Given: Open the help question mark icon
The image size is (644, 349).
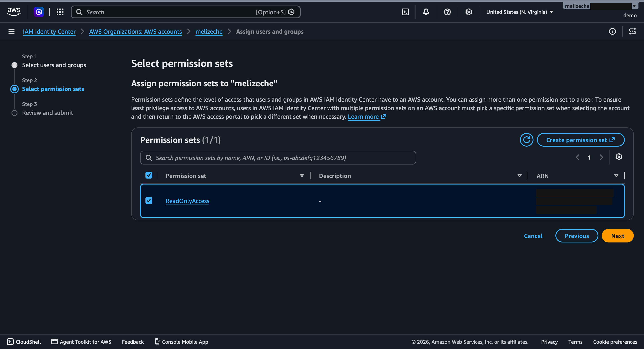Looking at the screenshot, I should [447, 12].
